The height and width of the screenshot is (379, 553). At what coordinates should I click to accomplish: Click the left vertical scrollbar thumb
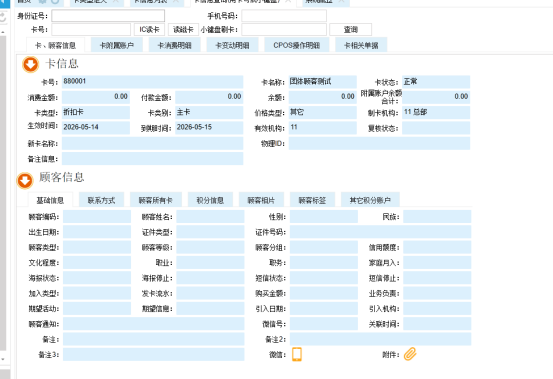[3, 192]
